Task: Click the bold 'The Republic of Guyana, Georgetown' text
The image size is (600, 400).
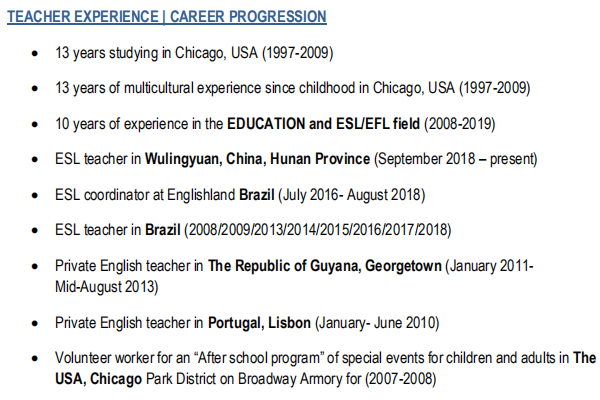Action: pos(325,265)
